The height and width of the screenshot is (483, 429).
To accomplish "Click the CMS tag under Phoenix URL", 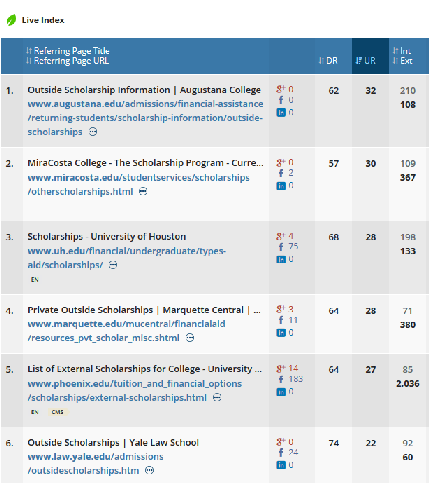I will point(57,412).
